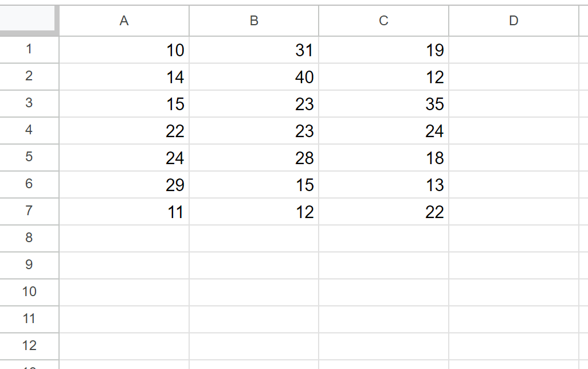Click cell C3 containing 35

(x=383, y=104)
